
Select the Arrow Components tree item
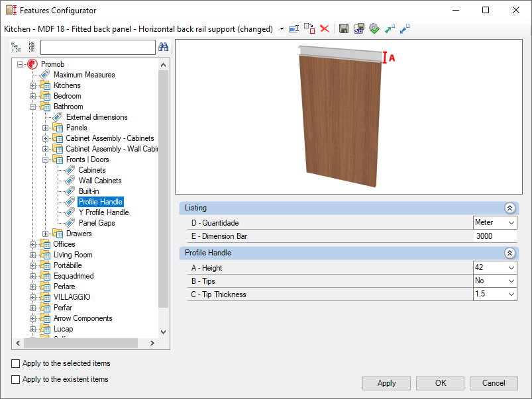coord(83,318)
